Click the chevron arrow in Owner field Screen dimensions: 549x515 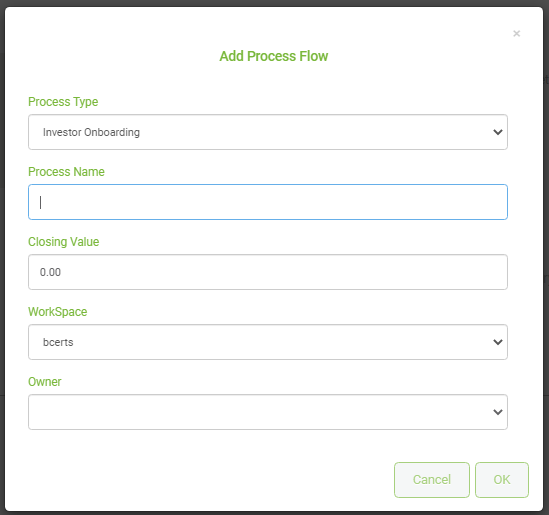[498, 412]
